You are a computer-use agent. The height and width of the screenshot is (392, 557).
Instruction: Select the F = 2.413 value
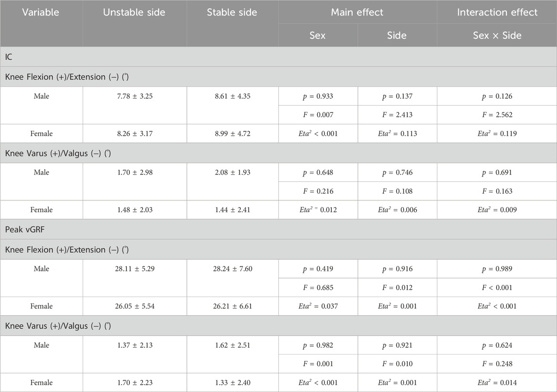pyautogui.click(x=397, y=115)
